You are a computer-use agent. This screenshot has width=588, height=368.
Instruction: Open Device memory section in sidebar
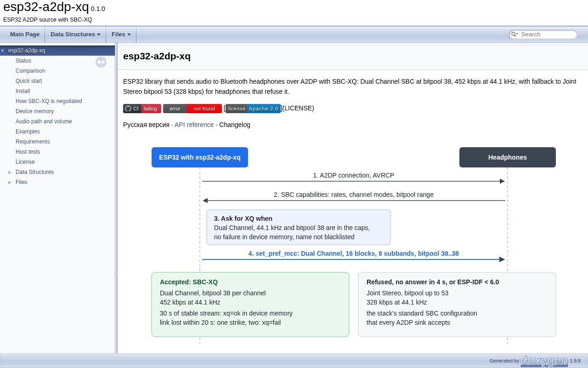[35, 111]
